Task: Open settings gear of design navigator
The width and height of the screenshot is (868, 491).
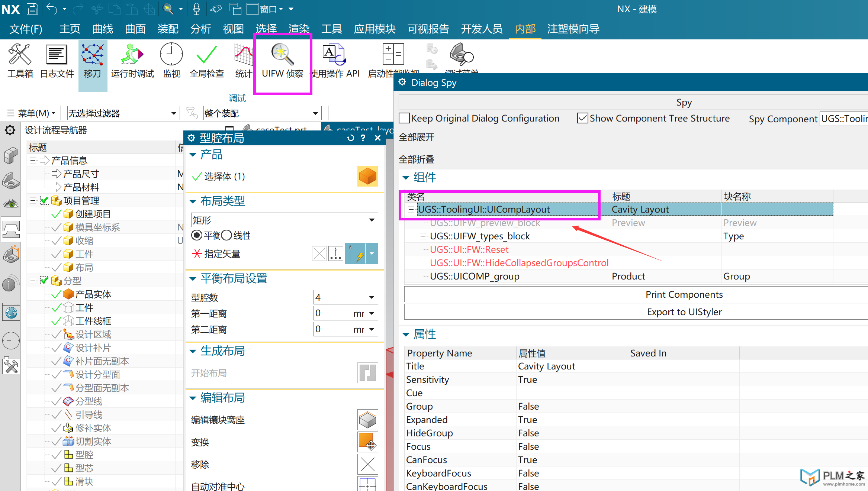Action: click(x=10, y=130)
